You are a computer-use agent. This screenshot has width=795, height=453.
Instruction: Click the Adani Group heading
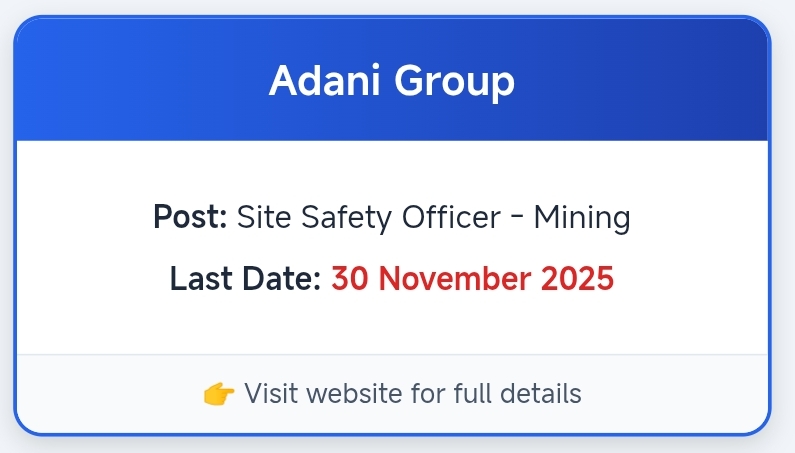391,81
